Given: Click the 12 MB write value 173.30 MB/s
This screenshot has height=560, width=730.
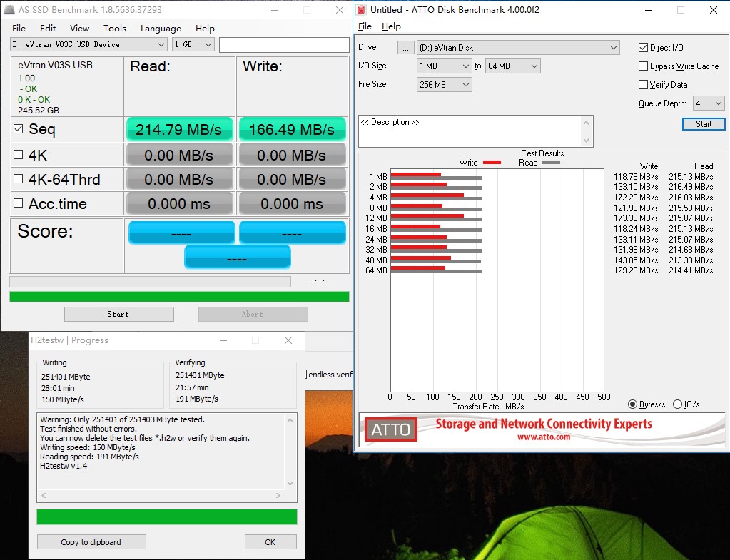Looking at the screenshot, I should (x=636, y=218).
